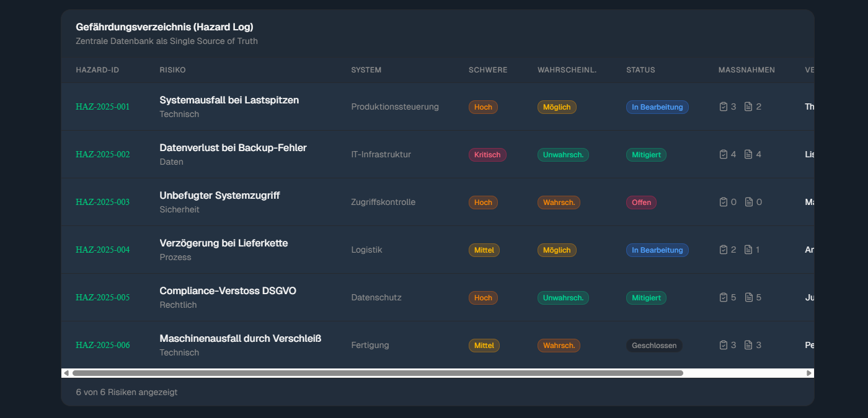Select the document icon showing 5 beside Compliance-Verstoss
This screenshot has height=418, width=868.
(x=748, y=297)
